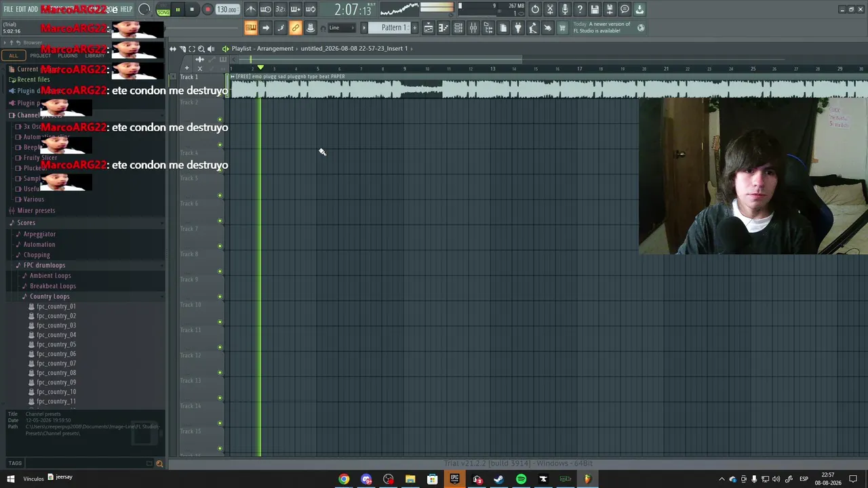Image resolution: width=868 pixels, height=488 pixels.
Task: Pause playback in the transport bar
Action: click(178, 9)
